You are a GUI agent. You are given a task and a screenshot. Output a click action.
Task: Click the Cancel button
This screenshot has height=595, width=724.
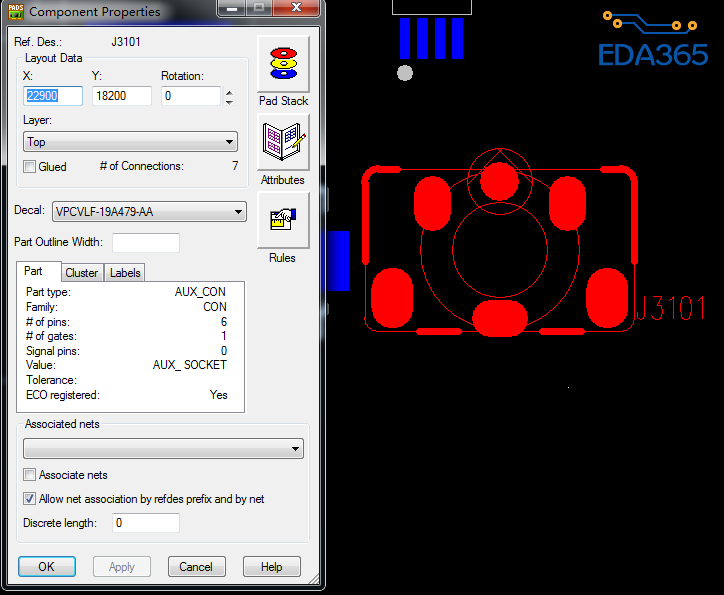click(x=197, y=566)
